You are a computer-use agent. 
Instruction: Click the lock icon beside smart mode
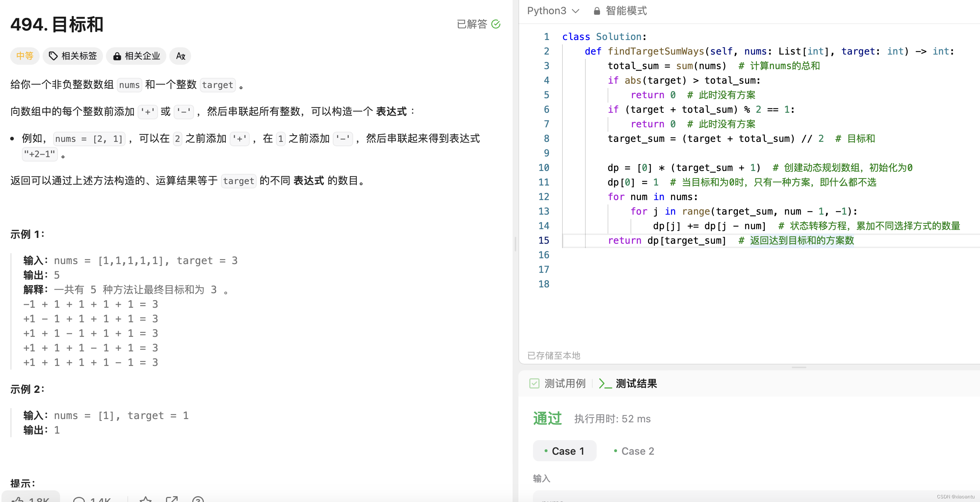tap(597, 11)
